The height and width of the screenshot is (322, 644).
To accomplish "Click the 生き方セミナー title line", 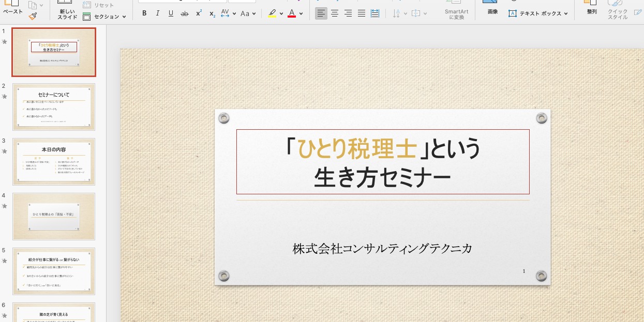I will click(383, 177).
